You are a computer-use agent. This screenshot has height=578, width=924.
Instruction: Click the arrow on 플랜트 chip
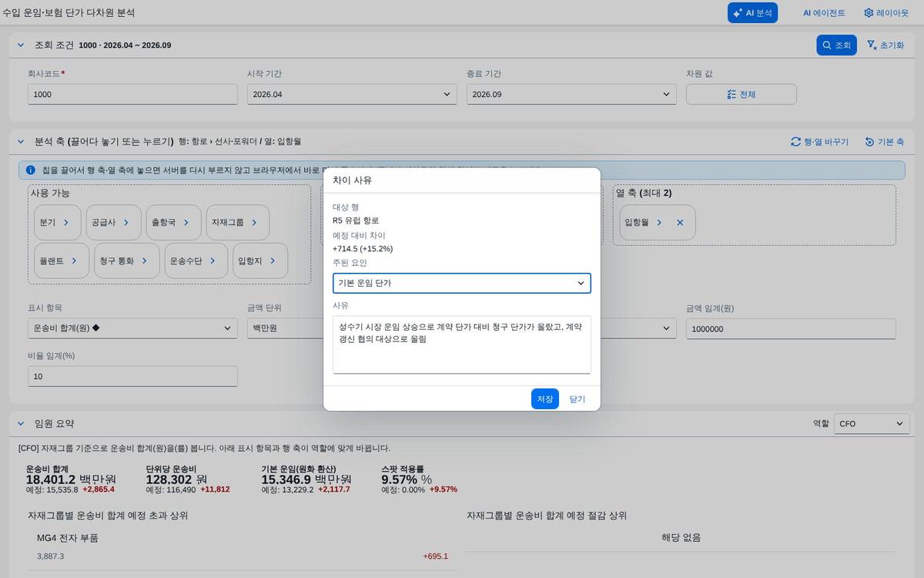pos(75,260)
